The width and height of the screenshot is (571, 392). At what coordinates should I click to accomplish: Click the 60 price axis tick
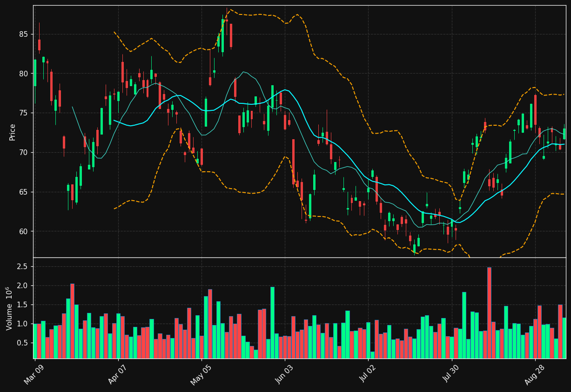[24, 231]
